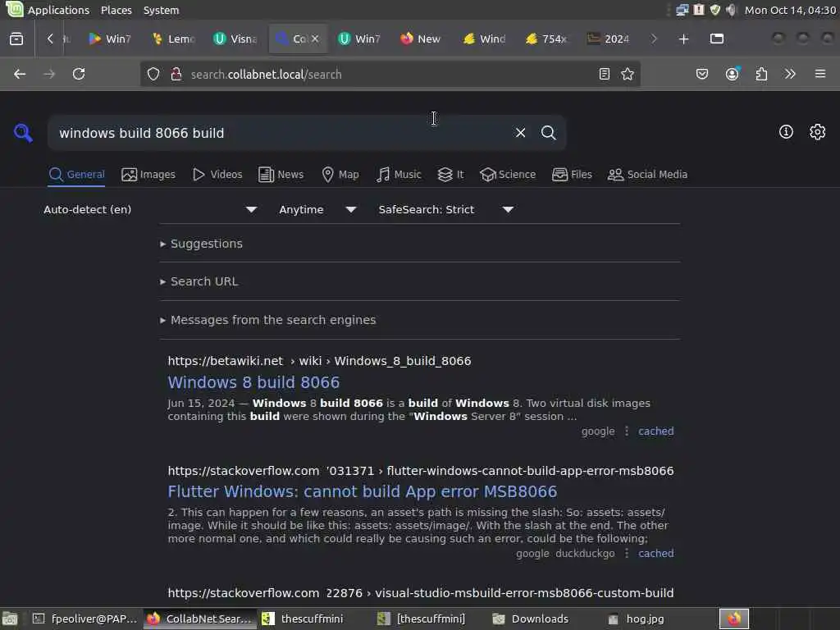Open Firefox application hamburger menu
This screenshot has width=840, height=630.
tap(820, 74)
